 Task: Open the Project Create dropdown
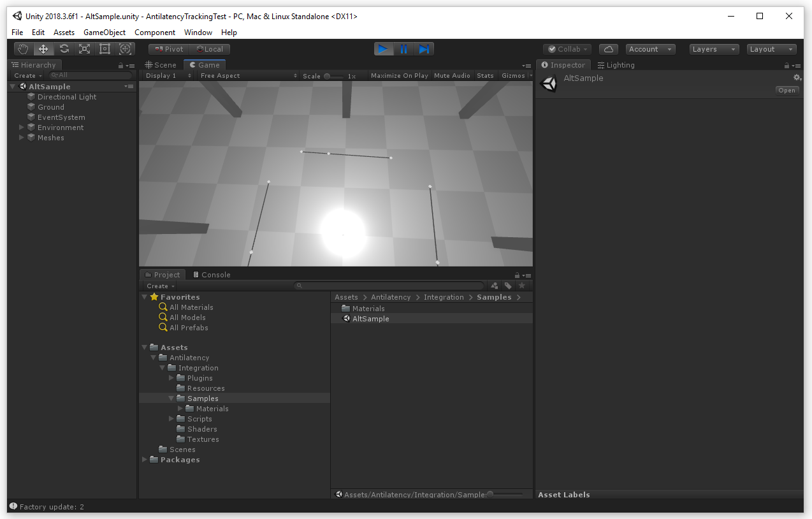pyautogui.click(x=160, y=286)
